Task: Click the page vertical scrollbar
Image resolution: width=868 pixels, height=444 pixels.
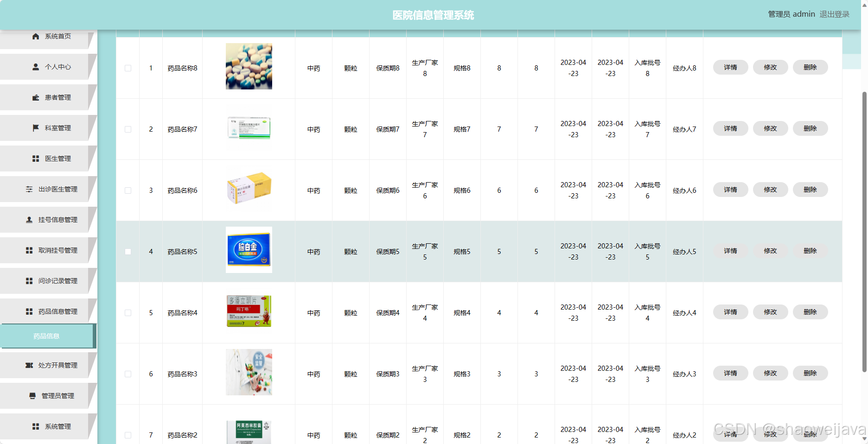Action: (x=864, y=232)
